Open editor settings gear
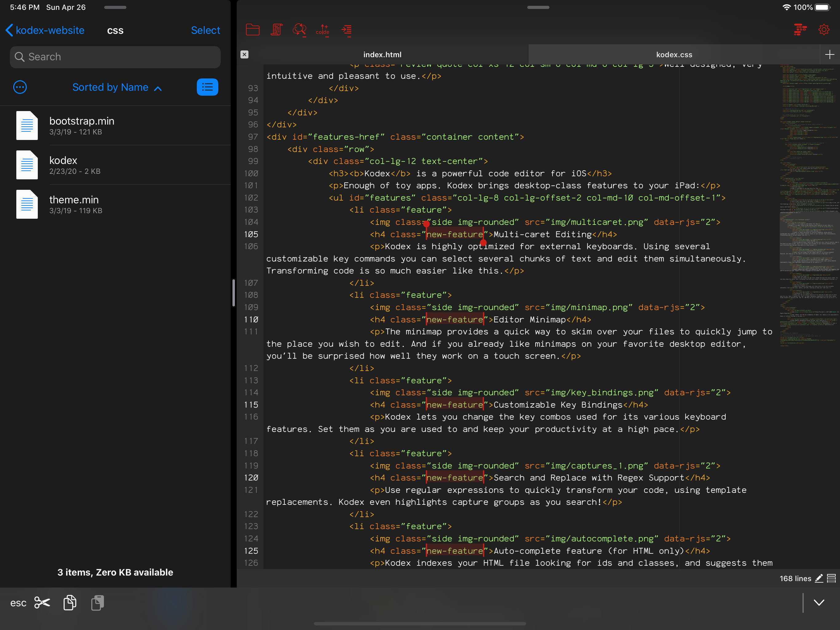 [824, 30]
